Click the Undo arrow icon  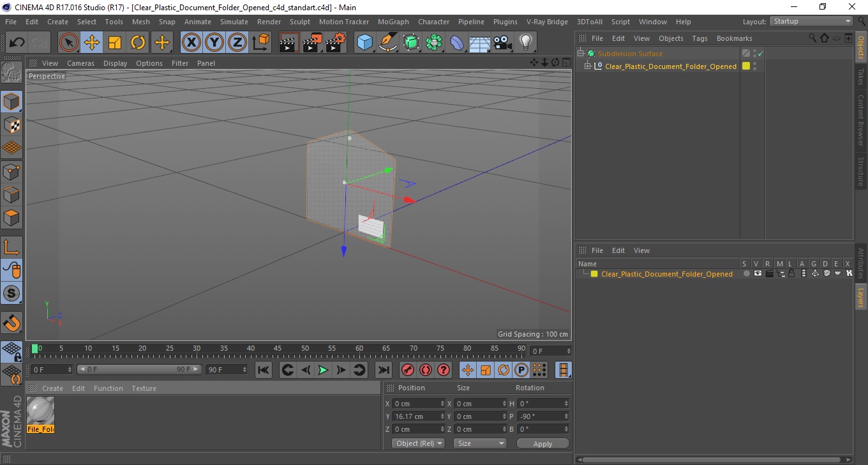tap(17, 43)
